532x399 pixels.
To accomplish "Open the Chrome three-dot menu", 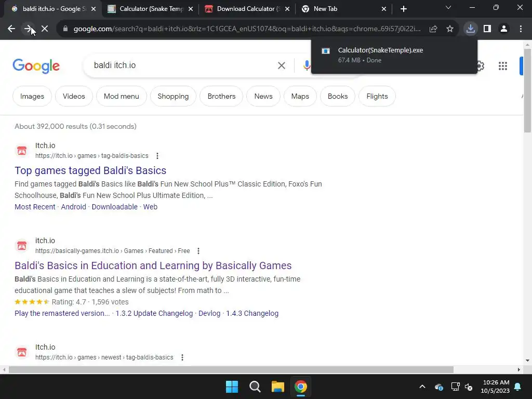I will point(521,29).
